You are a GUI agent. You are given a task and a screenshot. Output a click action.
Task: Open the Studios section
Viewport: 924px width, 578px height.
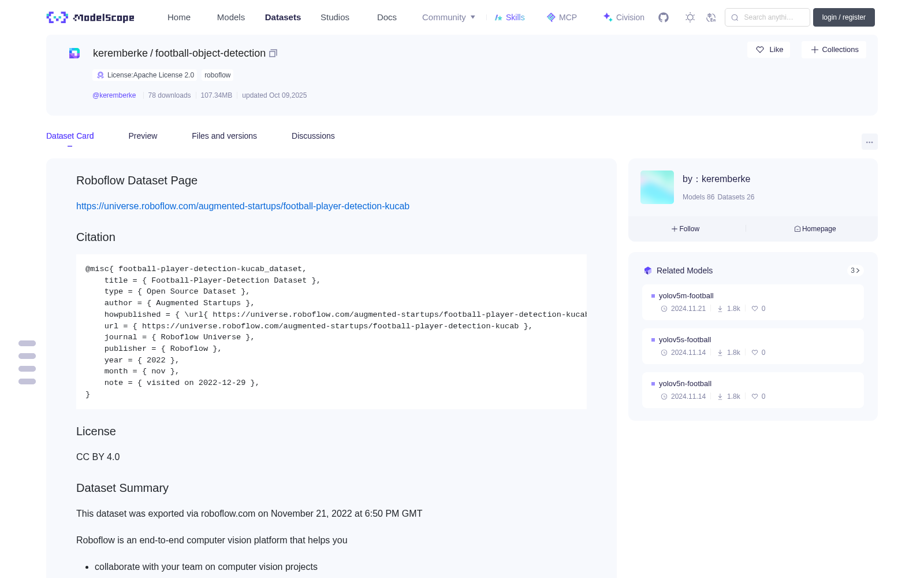click(x=335, y=17)
